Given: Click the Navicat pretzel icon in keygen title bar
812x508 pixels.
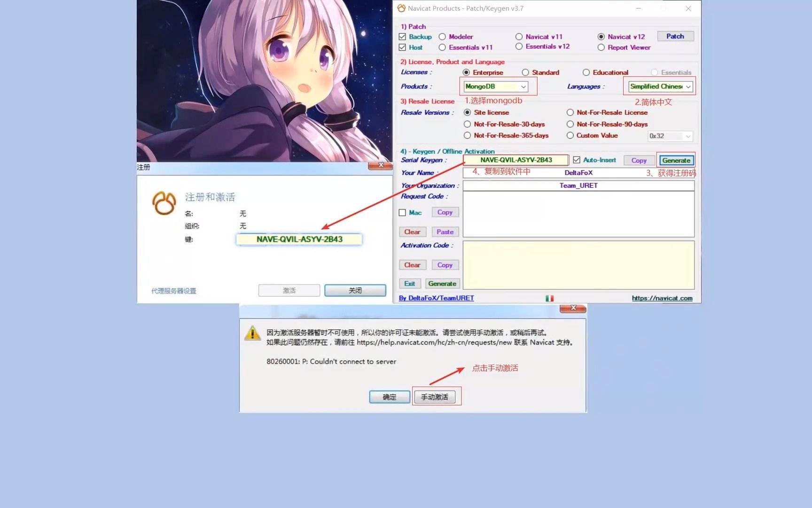Looking at the screenshot, I should click(x=402, y=8).
